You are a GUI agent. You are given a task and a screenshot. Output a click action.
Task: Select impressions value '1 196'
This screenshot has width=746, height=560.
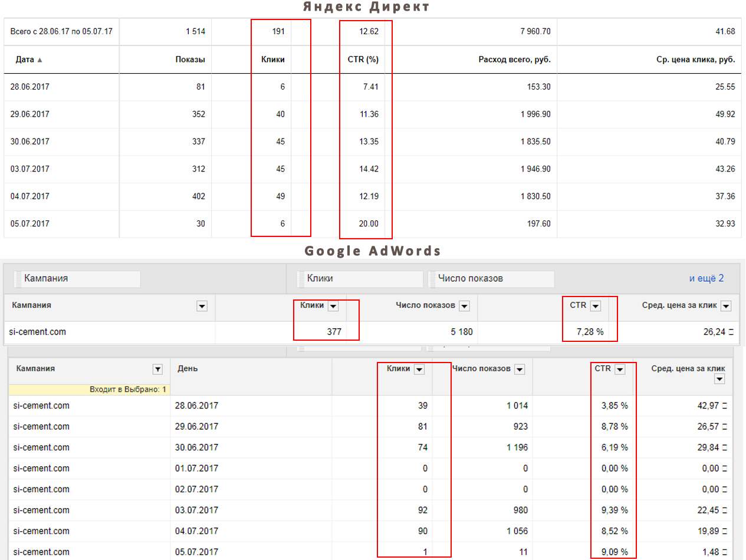coord(517,447)
